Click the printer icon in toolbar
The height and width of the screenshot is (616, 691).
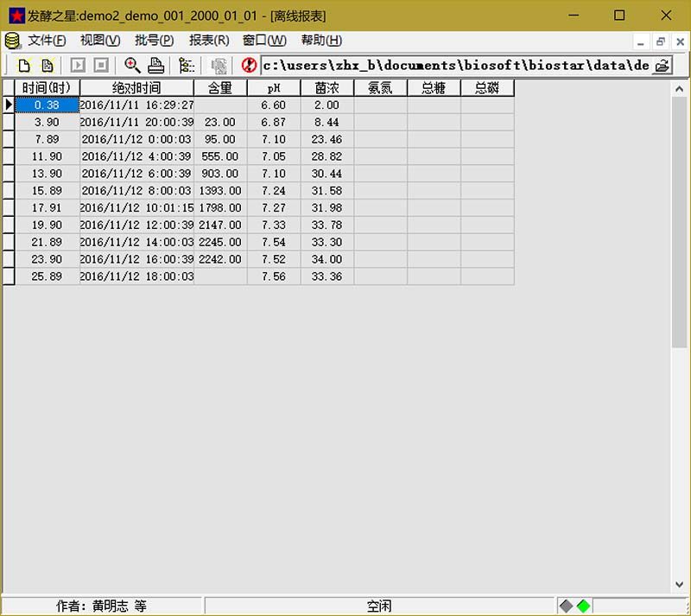pos(155,65)
